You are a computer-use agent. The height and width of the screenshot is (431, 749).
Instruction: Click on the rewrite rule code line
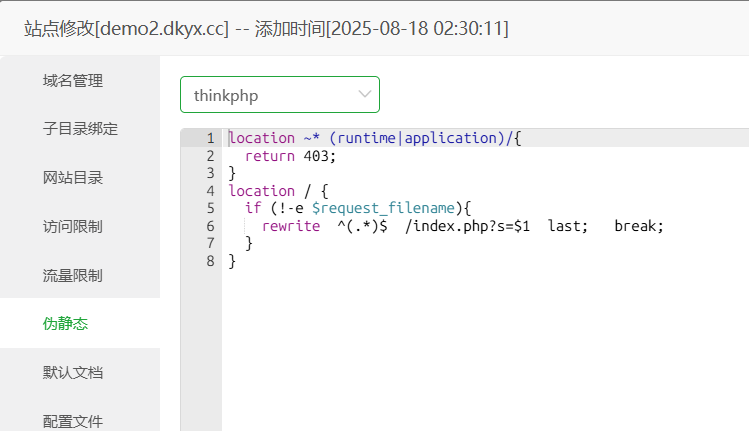tap(460, 226)
